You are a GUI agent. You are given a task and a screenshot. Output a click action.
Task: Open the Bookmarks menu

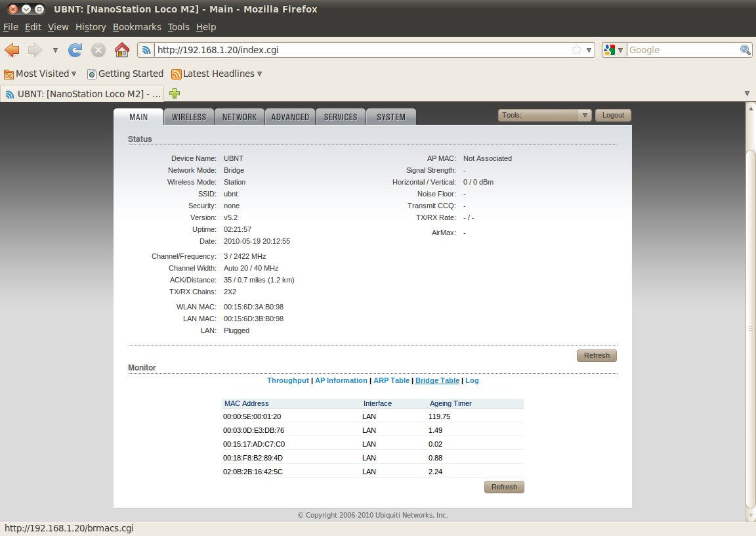136,27
